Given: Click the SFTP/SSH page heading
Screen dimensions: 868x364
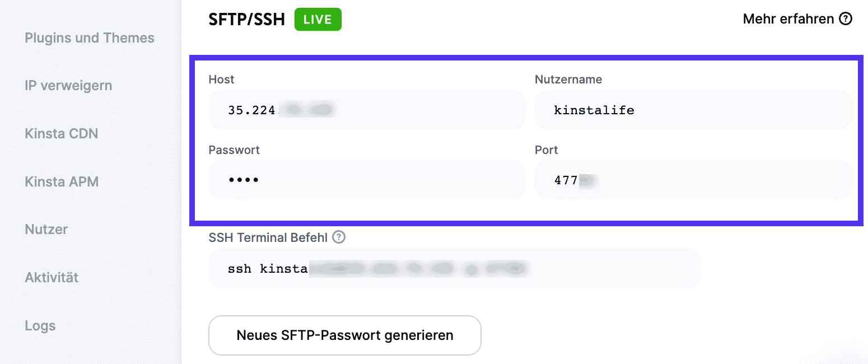Looking at the screenshot, I should coord(247,18).
